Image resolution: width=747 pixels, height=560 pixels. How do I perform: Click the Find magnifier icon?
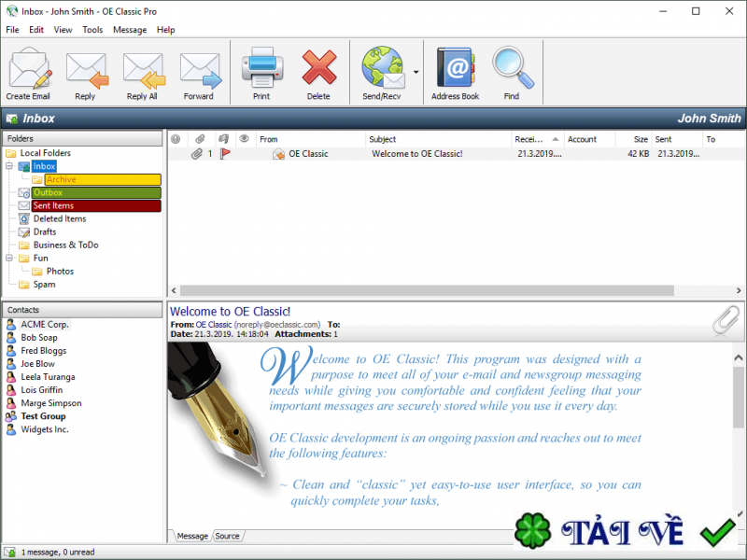[513, 67]
